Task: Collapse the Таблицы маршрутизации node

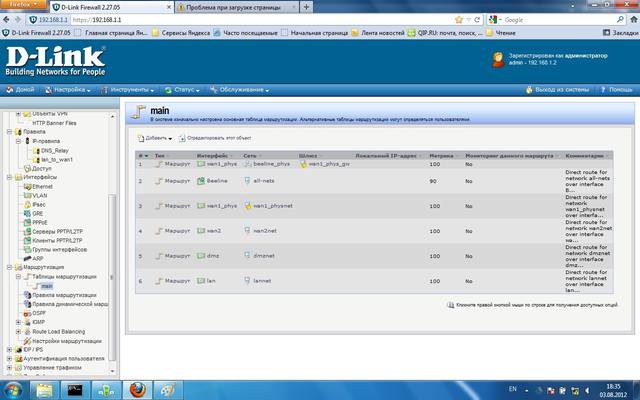Action: coord(18,276)
